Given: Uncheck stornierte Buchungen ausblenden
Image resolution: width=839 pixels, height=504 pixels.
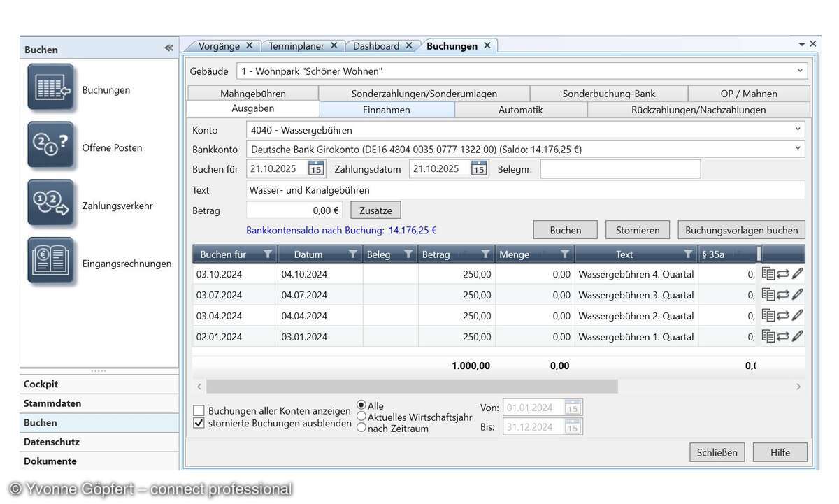Looking at the screenshot, I should 199,424.
